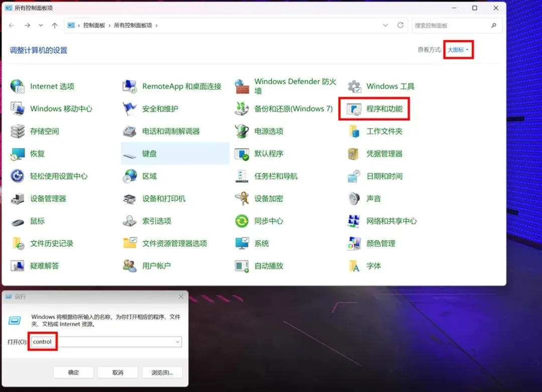Open the Internet 选项 globe icon
The height and width of the screenshot is (392, 542).
point(17,86)
